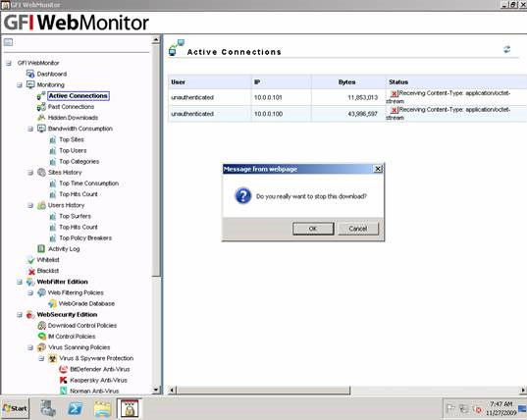Viewport: 527px width, 420px height.
Task: Click the Whitelist checkmark icon
Action: [30, 260]
